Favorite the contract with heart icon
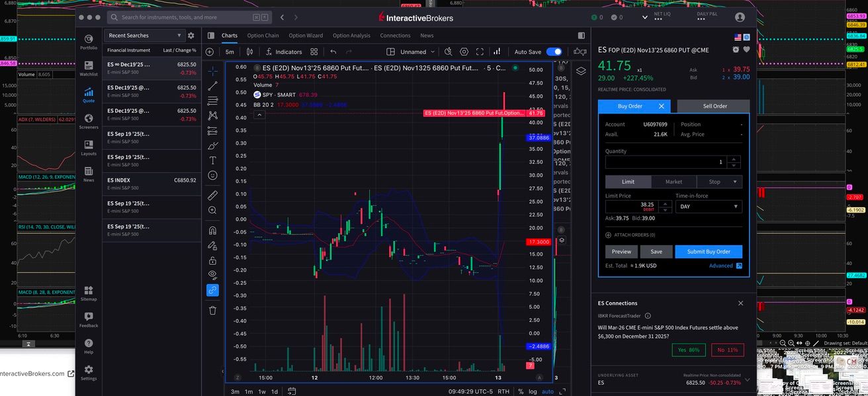 tap(746, 49)
